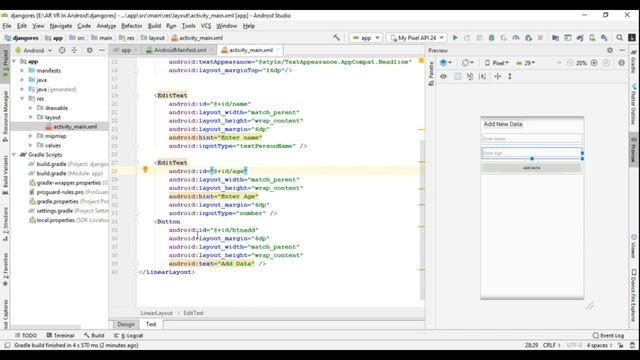This screenshot has width=640, height=360.
Task: Toggle the Favorites side tab
Action: [x=5, y=269]
